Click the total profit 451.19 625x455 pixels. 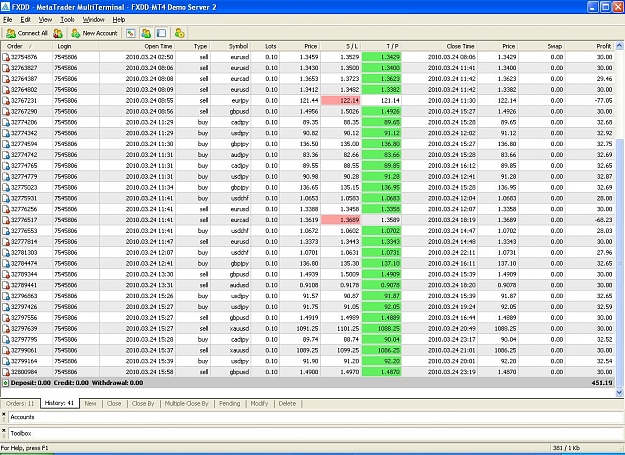coord(602,383)
